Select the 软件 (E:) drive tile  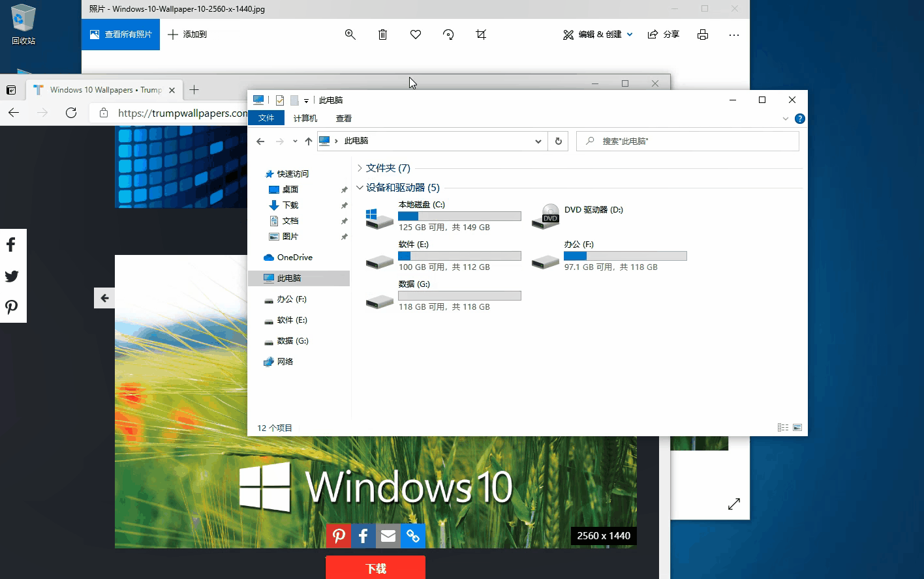point(443,256)
